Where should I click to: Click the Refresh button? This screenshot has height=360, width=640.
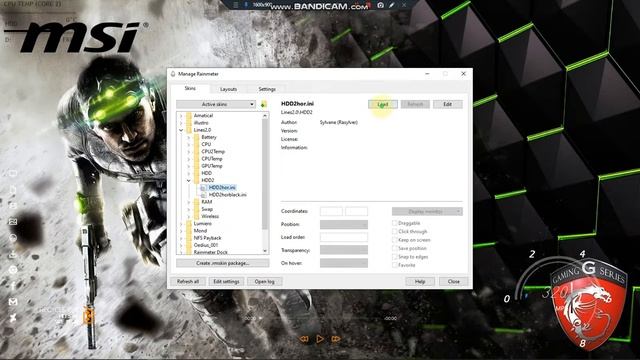(415, 104)
